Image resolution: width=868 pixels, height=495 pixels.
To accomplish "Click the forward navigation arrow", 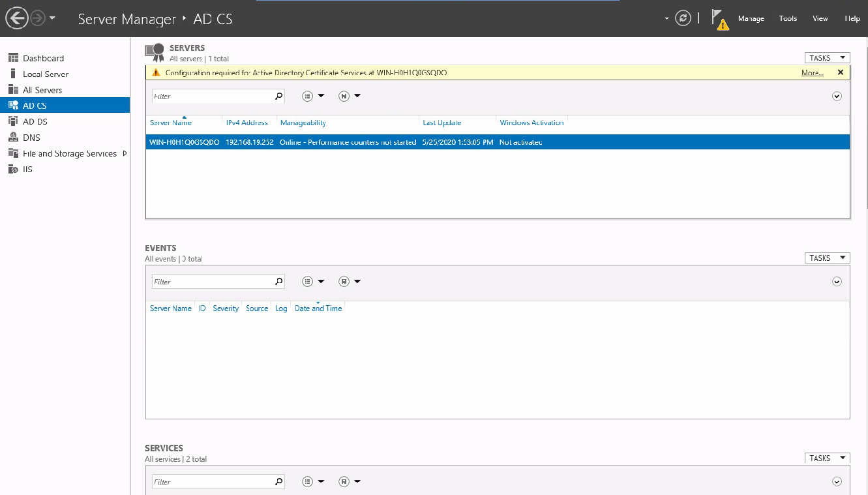I will pyautogui.click(x=37, y=18).
